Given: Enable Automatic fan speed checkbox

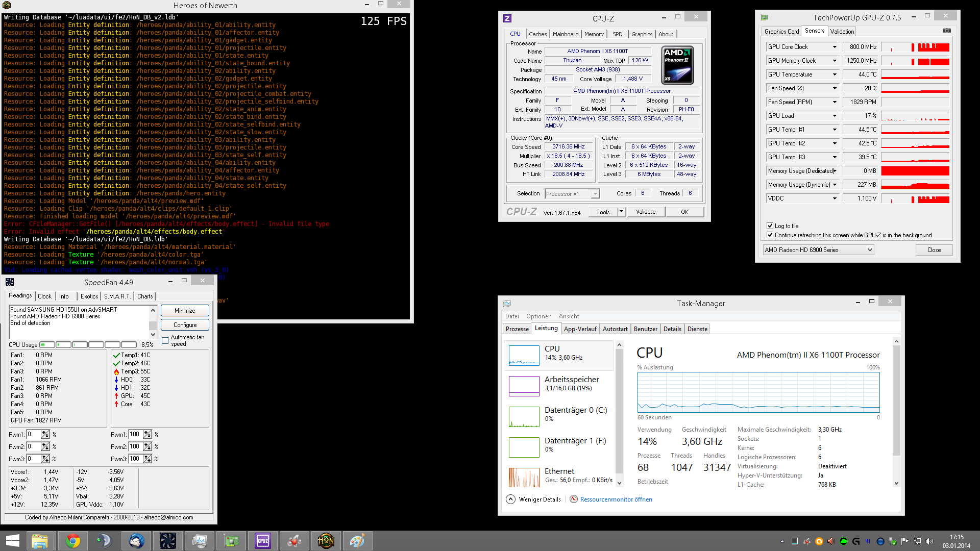Looking at the screenshot, I should coord(165,340).
